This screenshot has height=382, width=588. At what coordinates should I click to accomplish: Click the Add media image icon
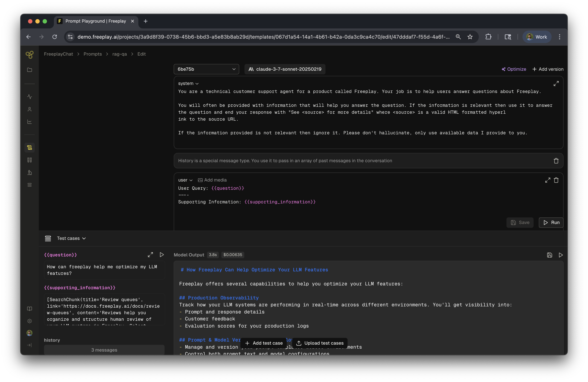tap(200, 180)
